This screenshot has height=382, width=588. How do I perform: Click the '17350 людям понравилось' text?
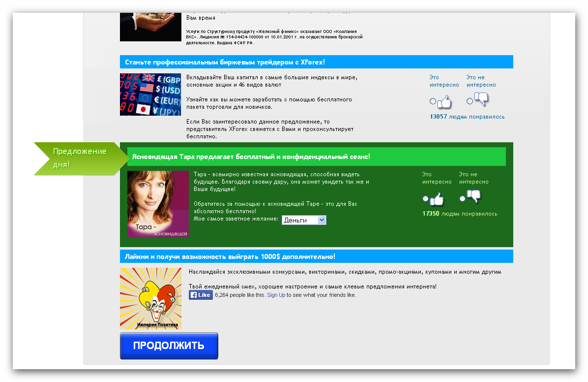tap(460, 214)
